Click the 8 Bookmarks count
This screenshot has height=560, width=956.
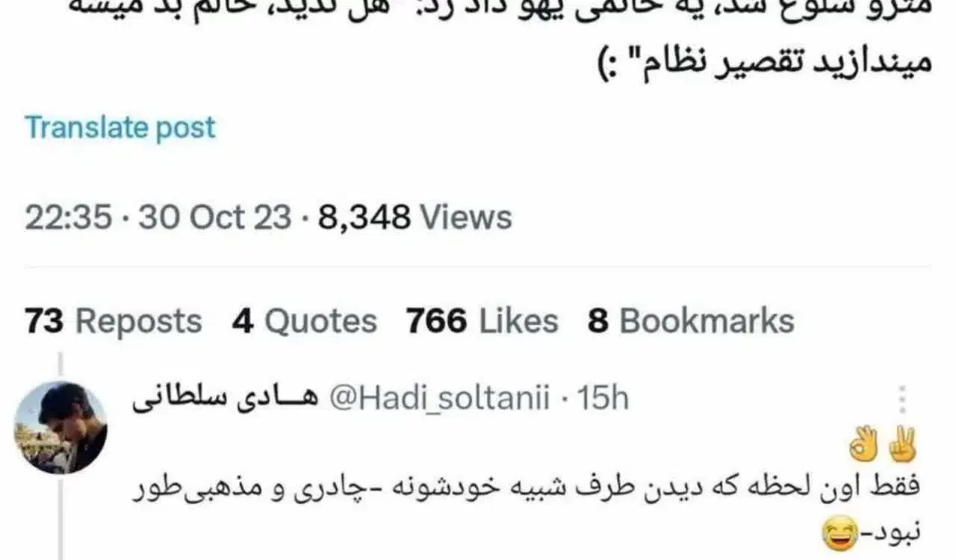691,322
